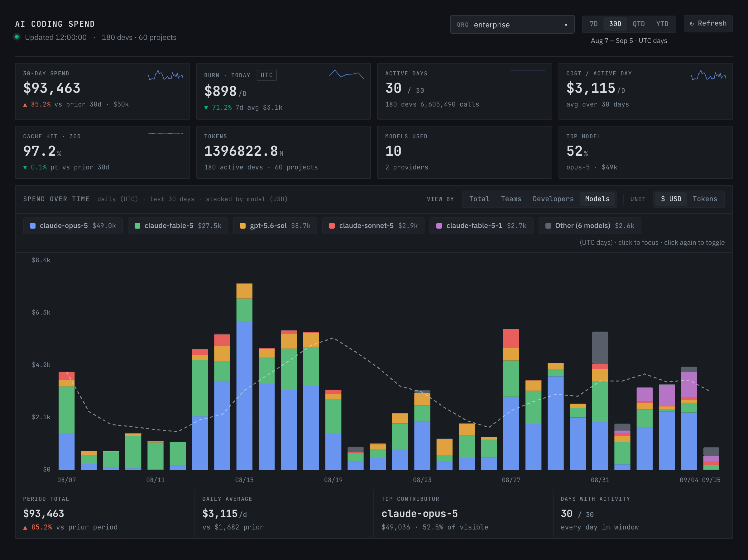Click the dropdown caret in the ORG selector
The height and width of the screenshot is (560, 748).
point(566,25)
